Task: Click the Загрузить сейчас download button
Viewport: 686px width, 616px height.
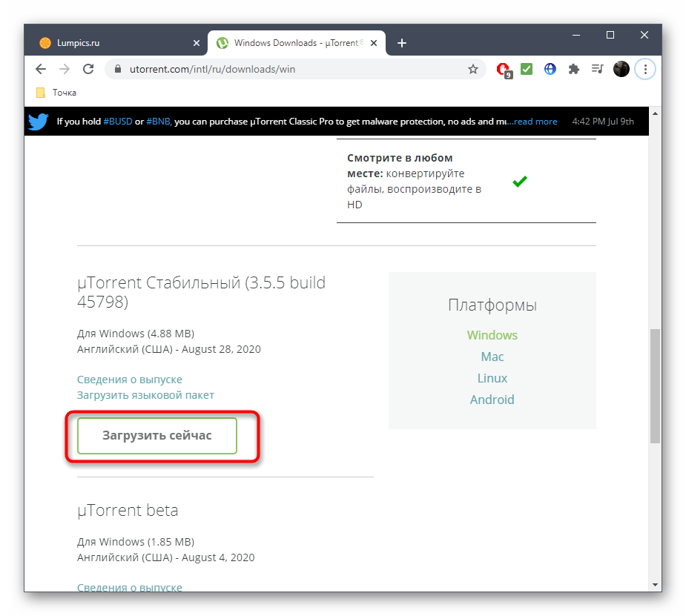Action: [157, 435]
